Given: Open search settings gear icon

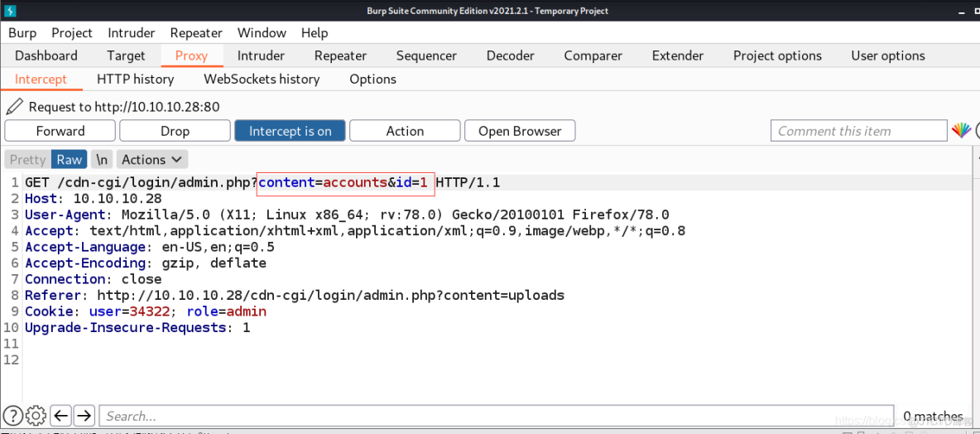Looking at the screenshot, I should pos(36,416).
